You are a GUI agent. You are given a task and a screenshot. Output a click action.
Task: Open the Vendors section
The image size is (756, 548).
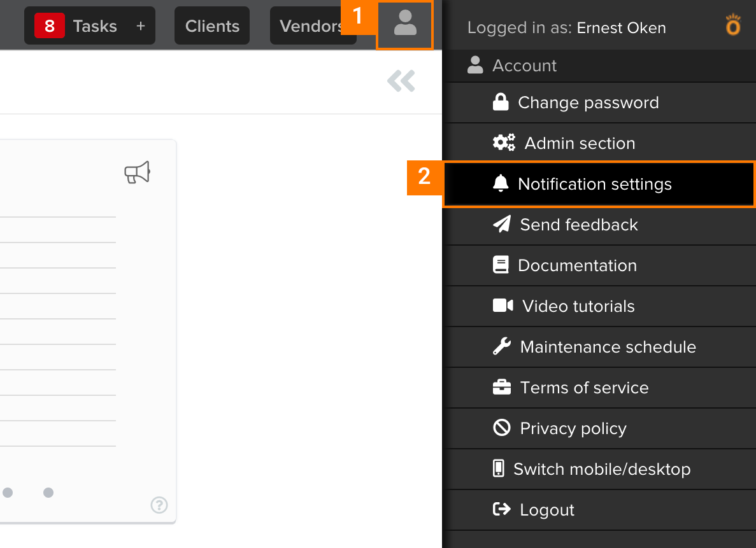[x=313, y=25]
